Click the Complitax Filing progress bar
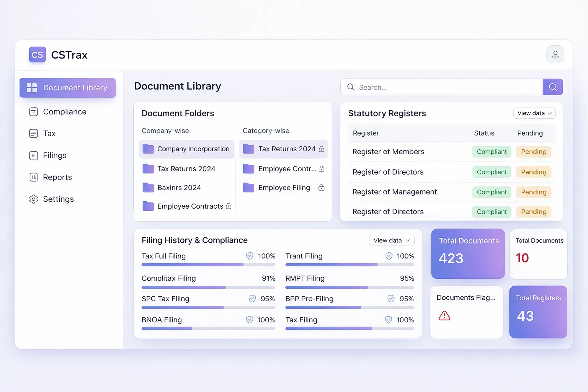Image resolution: width=588 pixels, height=392 pixels. tap(208, 287)
